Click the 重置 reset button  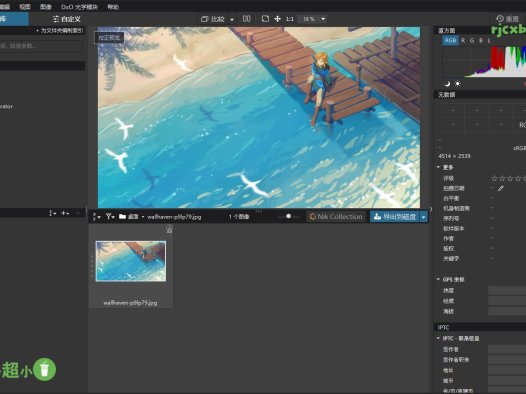click(507, 19)
